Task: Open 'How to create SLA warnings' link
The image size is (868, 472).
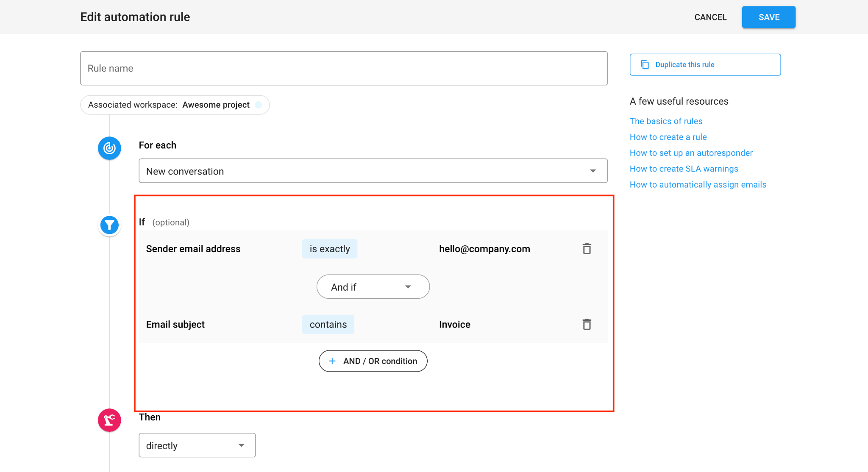Action: click(x=684, y=169)
